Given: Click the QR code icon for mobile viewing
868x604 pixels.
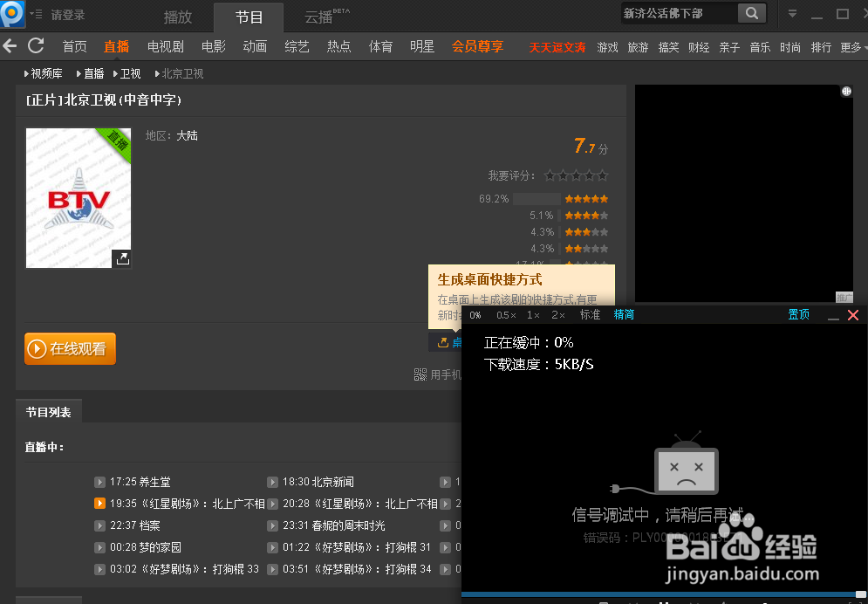Looking at the screenshot, I should [421, 374].
